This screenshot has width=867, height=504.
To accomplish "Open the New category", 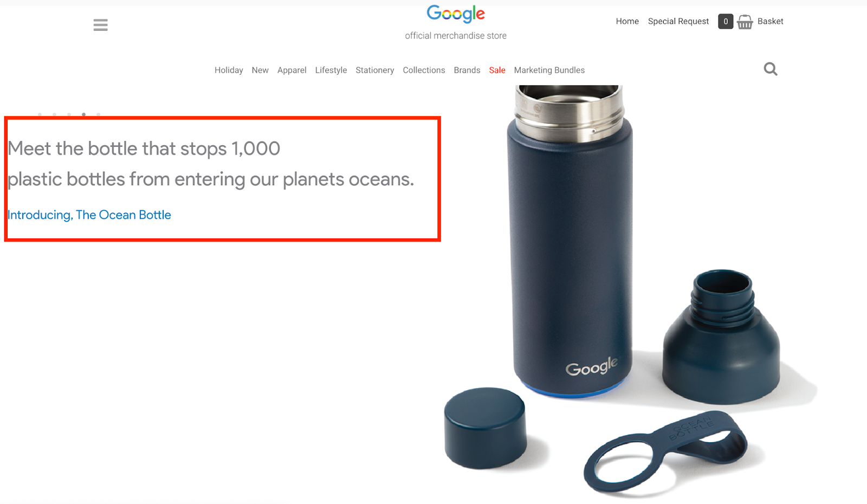I will (x=260, y=70).
